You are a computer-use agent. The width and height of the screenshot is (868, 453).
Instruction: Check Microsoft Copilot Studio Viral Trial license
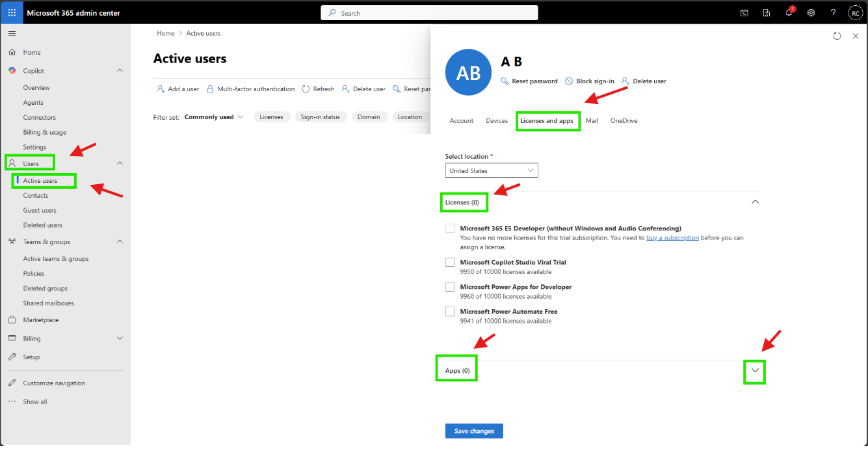point(450,262)
